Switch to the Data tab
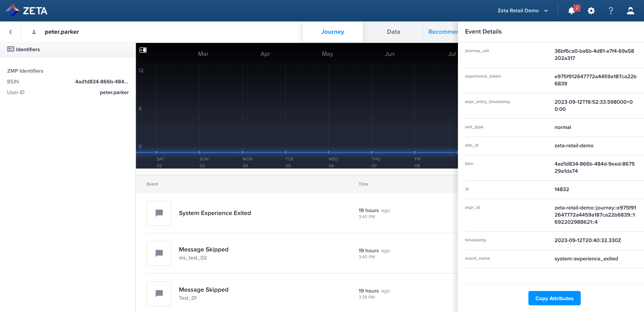 393,32
